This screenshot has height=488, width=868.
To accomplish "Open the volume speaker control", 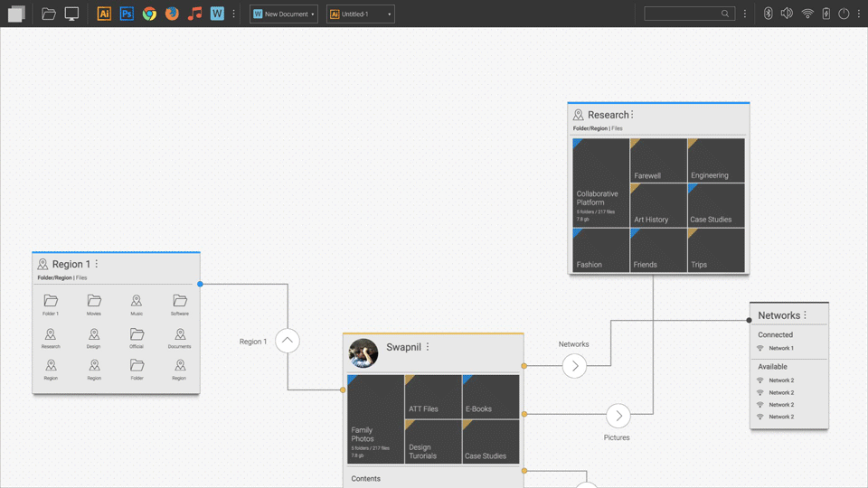I will click(787, 14).
